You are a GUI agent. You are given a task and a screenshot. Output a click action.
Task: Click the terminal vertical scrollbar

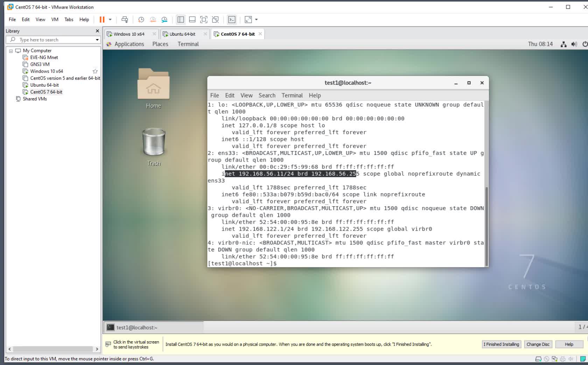tap(486, 227)
